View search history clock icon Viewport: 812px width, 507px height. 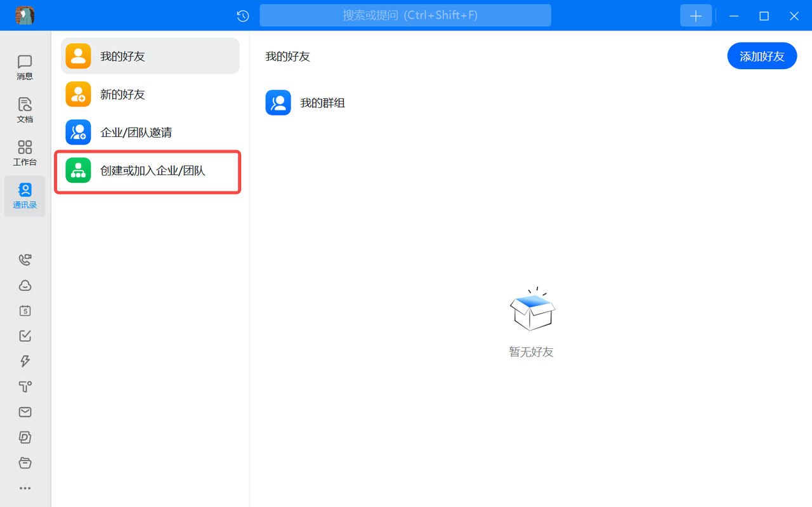[x=242, y=16]
